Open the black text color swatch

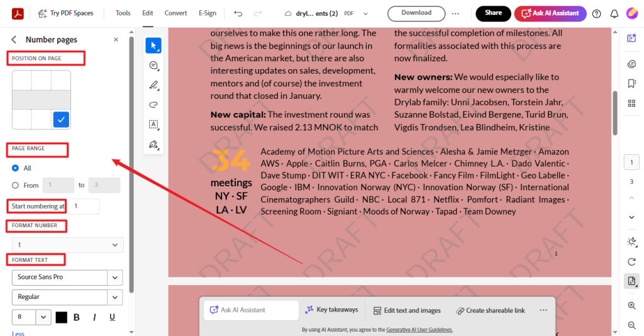click(x=61, y=317)
